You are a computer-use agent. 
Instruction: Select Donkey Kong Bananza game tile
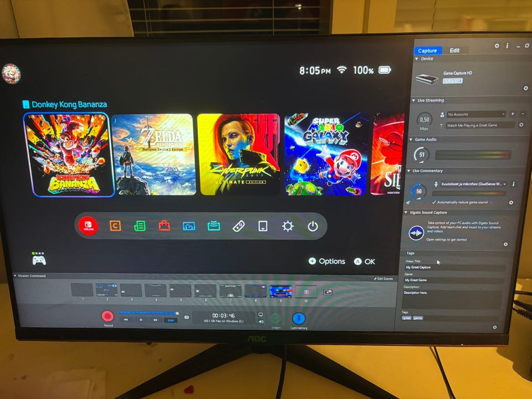[x=69, y=155]
